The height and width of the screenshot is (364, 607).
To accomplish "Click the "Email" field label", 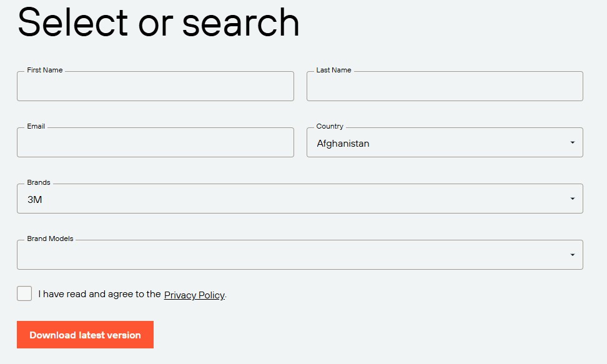I will pyautogui.click(x=36, y=126).
